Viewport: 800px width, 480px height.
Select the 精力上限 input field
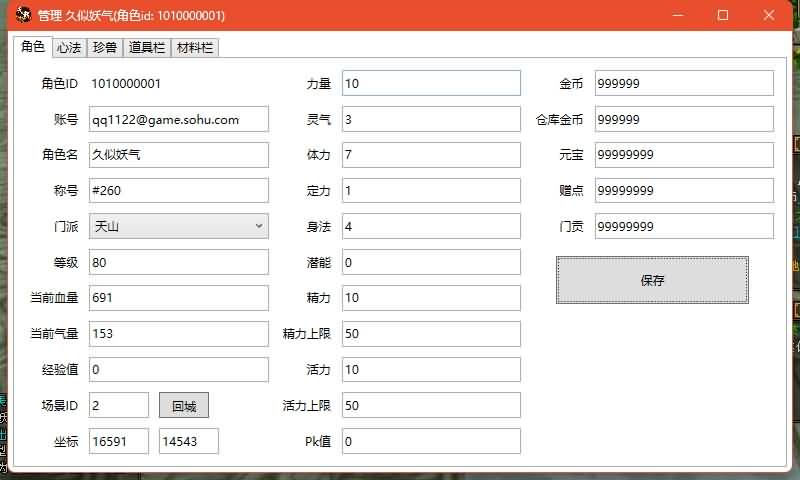431,334
